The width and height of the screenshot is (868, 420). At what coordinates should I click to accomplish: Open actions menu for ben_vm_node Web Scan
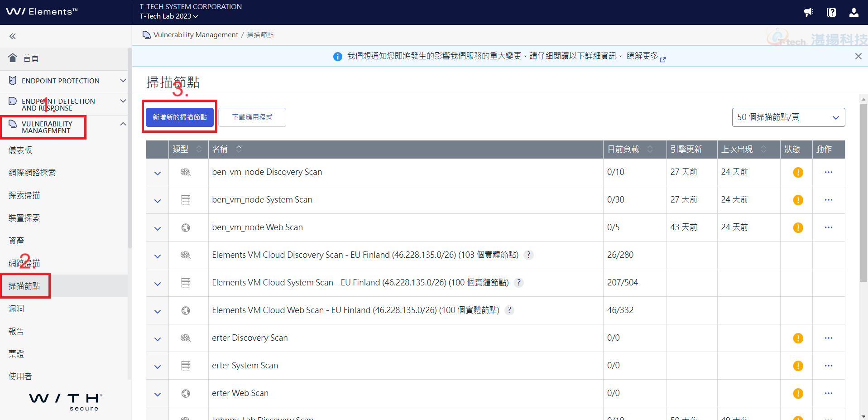[x=829, y=227]
